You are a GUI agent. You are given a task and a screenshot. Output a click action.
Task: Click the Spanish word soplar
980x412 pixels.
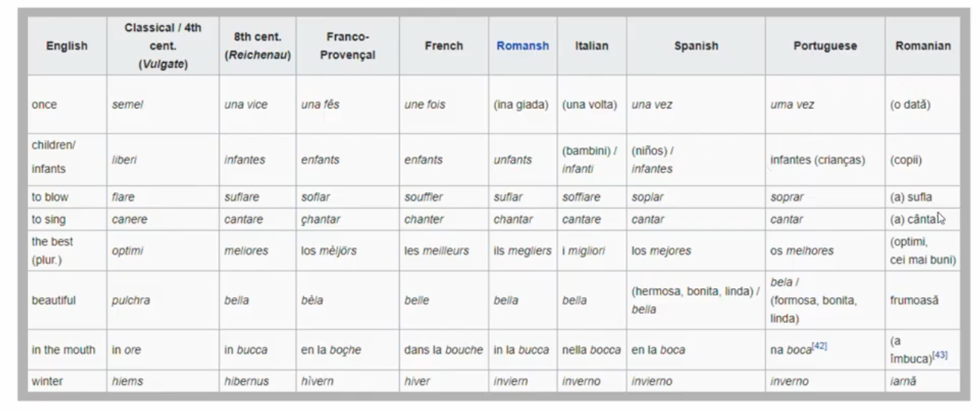click(649, 197)
